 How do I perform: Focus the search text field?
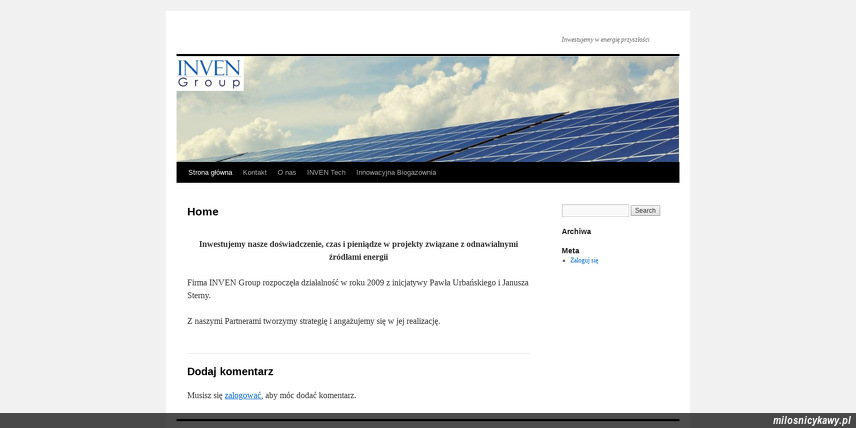click(x=595, y=210)
